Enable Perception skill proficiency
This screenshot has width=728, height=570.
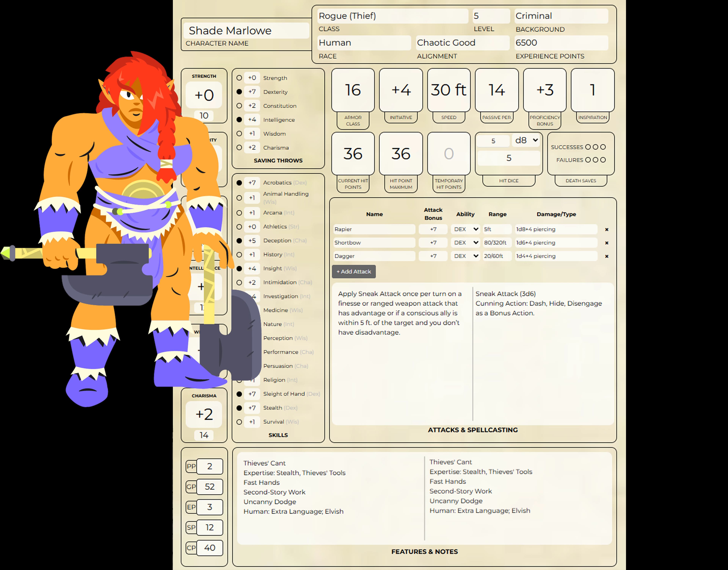coord(239,338)
